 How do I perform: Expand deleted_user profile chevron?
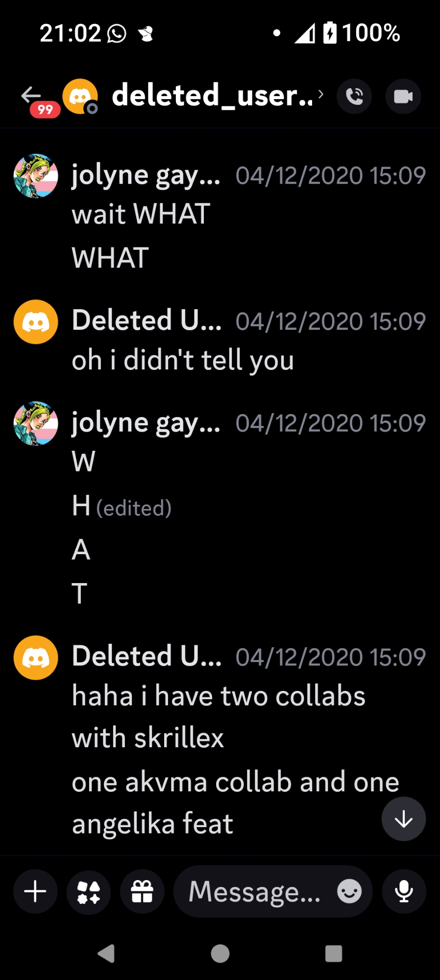pyautogui.click(x=321, y=94)
